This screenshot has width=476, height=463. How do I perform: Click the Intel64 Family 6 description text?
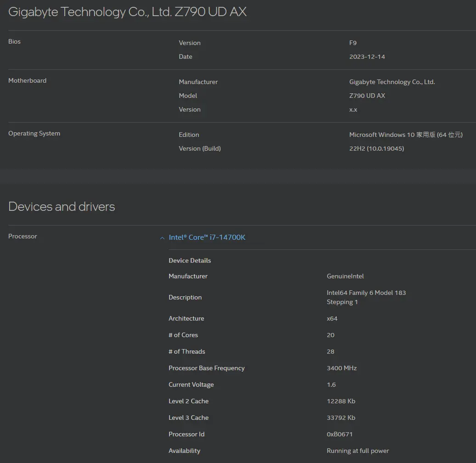[366, 293]
